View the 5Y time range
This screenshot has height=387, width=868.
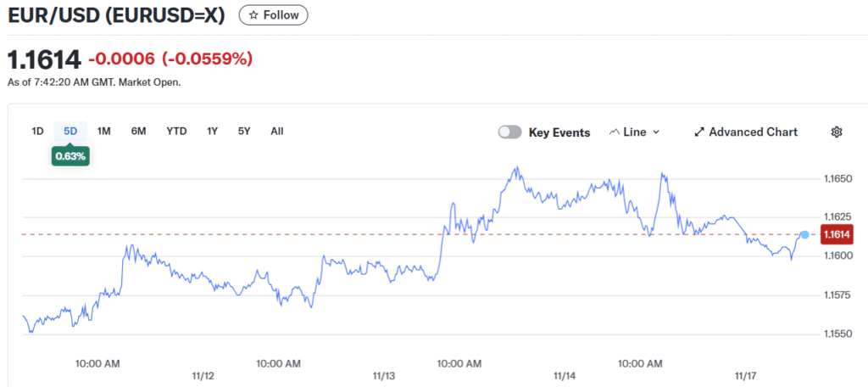click(244, 131)
